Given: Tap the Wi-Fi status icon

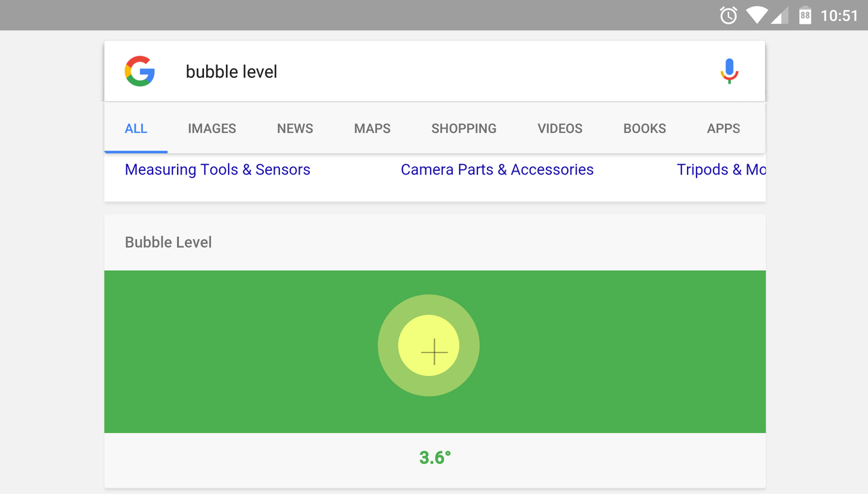Looking at the screenshot, I should pyautogui.click(x=756, y=16).
